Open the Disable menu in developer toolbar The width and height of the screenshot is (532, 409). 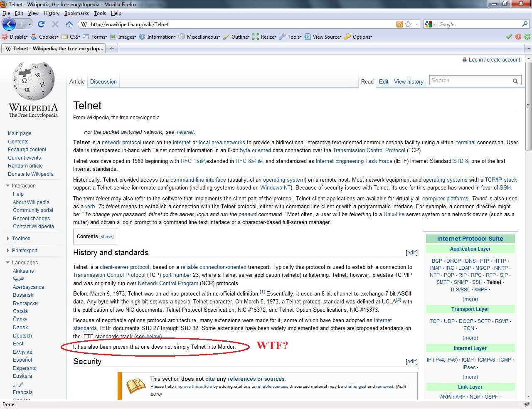(x=16, y=37)
